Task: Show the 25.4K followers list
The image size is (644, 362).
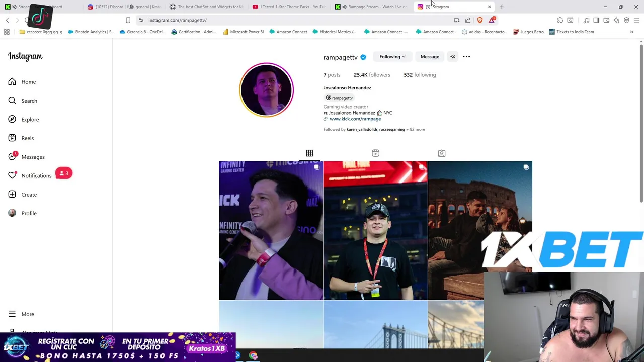Action: click(x=372, y=75)
